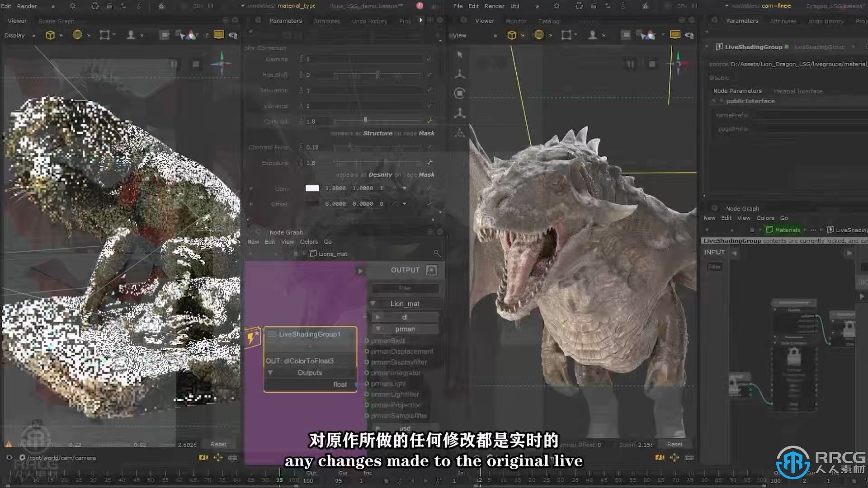Click the Go button in Node Graph
The height and width of the screenshot is (488, 868).
[x=328, y=242]
